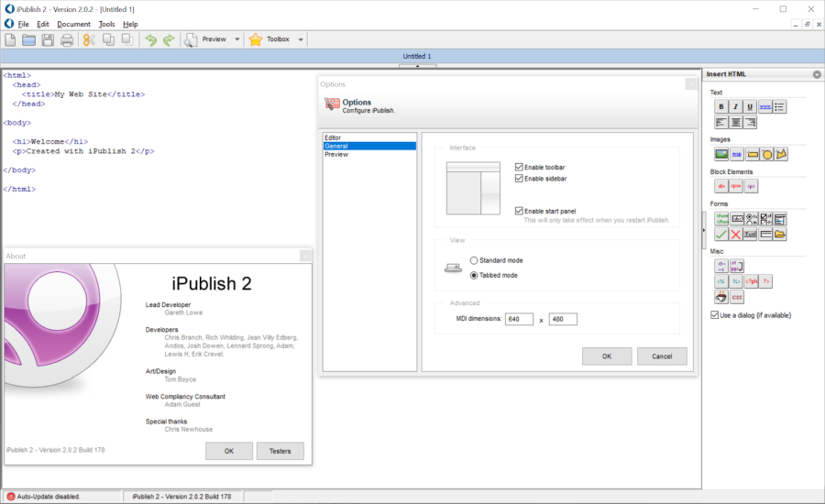Close the About dialog
Viewport: 825px width, 504px height.
coord(305,256)
